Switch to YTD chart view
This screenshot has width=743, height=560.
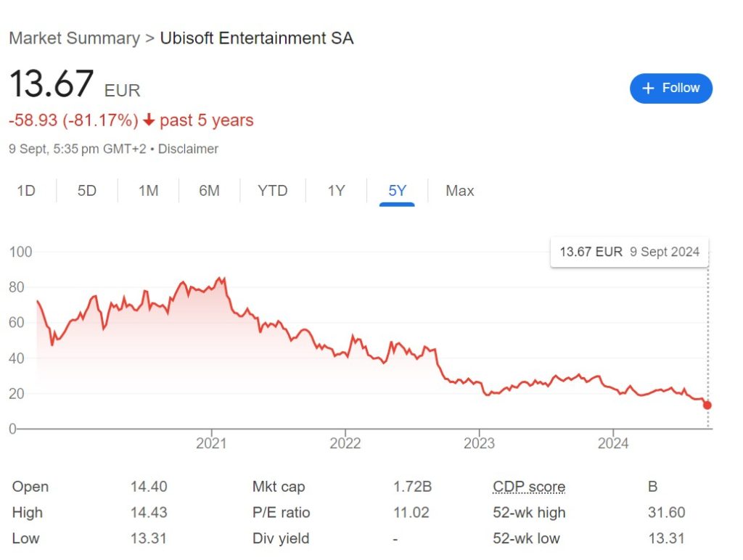273,191
